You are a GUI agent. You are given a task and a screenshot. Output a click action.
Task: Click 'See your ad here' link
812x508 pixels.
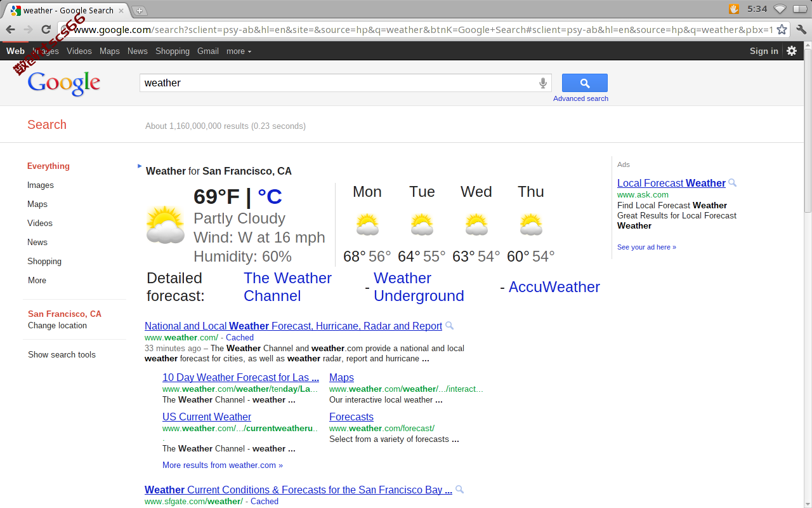pyautogui.click(x=646, y=247)
